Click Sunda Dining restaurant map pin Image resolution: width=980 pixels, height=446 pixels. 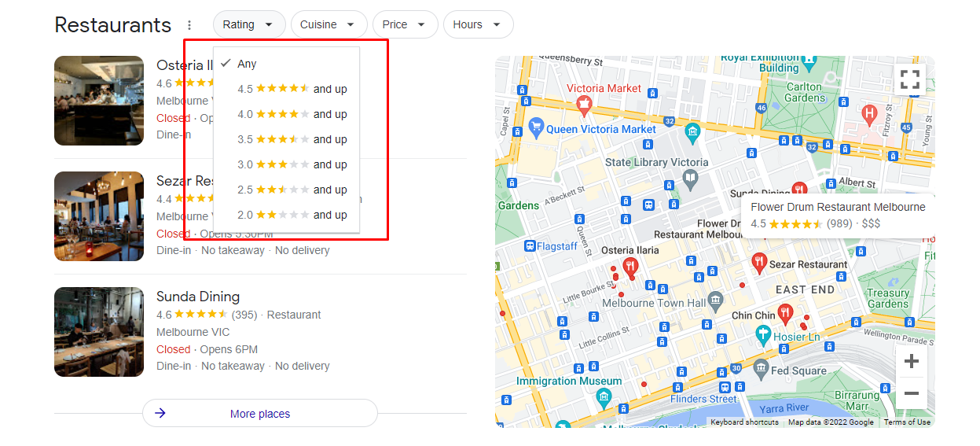pyautogui.click(x=799, y=190)
